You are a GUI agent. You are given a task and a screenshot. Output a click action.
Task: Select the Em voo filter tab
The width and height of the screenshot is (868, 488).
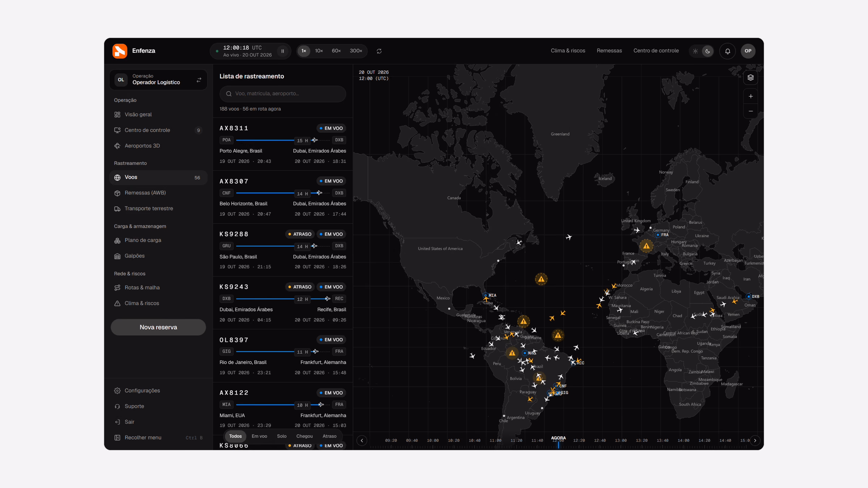click(x=259, y=436)
